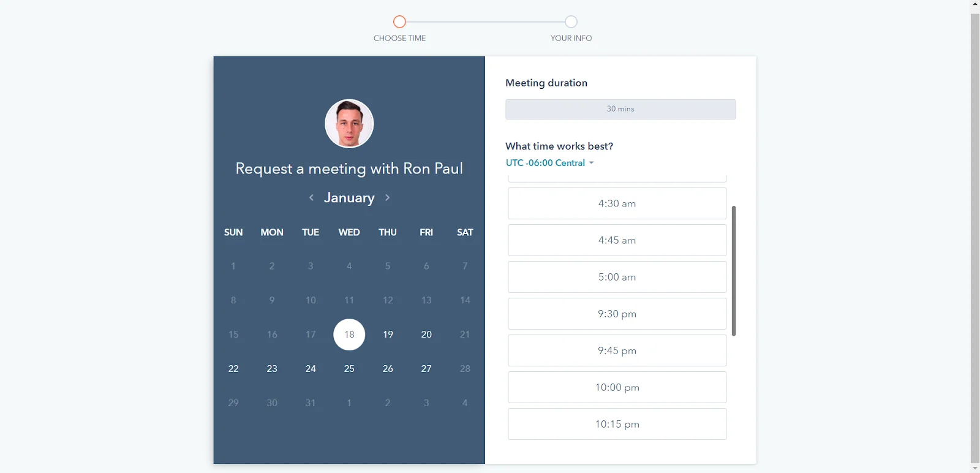Go to next month arrow
980x473 pixels.
coord(387,197)
